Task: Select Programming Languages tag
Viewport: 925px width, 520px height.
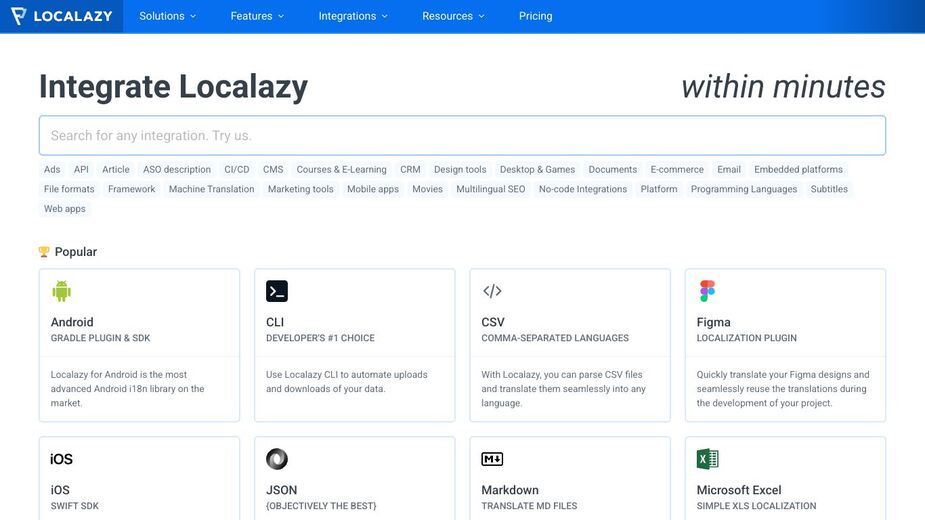Action: 744,189
